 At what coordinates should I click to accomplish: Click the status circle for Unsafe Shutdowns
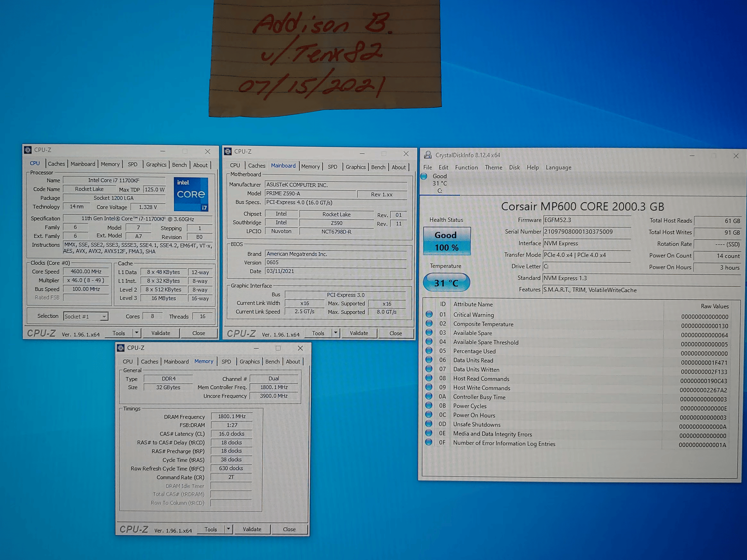(429, 424)
